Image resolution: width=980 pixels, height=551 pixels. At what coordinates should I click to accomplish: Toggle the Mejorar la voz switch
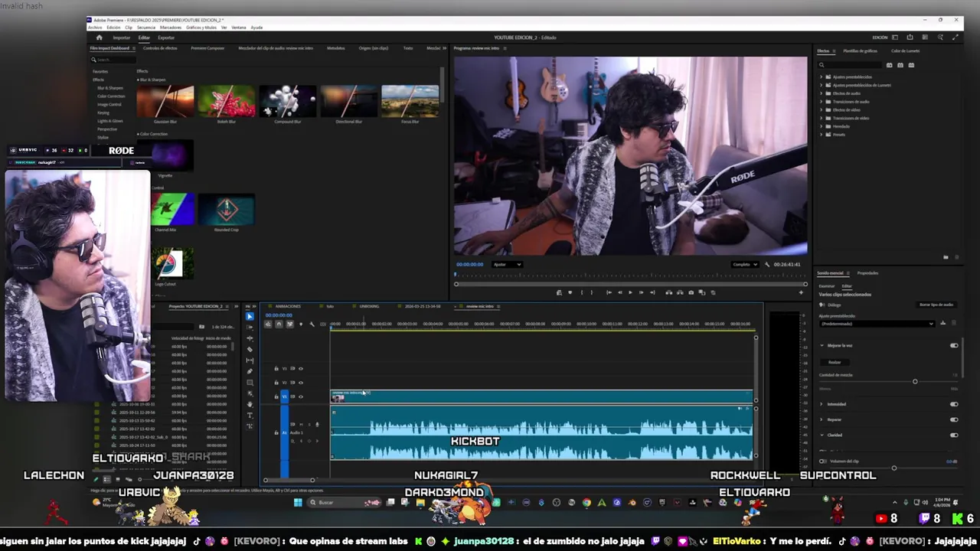(x=954, y=345)
